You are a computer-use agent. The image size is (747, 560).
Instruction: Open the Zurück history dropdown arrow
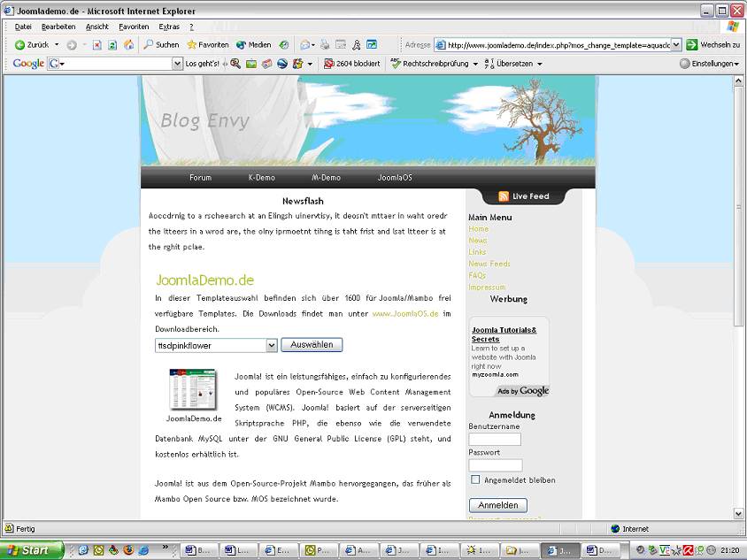click(57, 45)
